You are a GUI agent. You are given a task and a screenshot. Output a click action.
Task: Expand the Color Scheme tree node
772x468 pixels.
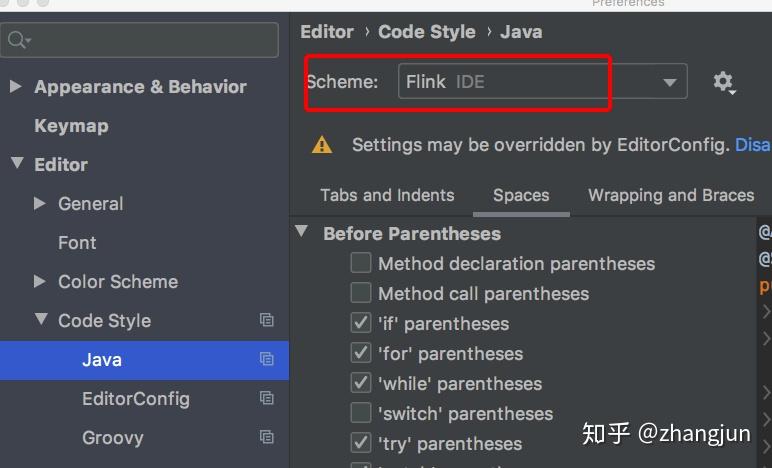pos(39,281)
